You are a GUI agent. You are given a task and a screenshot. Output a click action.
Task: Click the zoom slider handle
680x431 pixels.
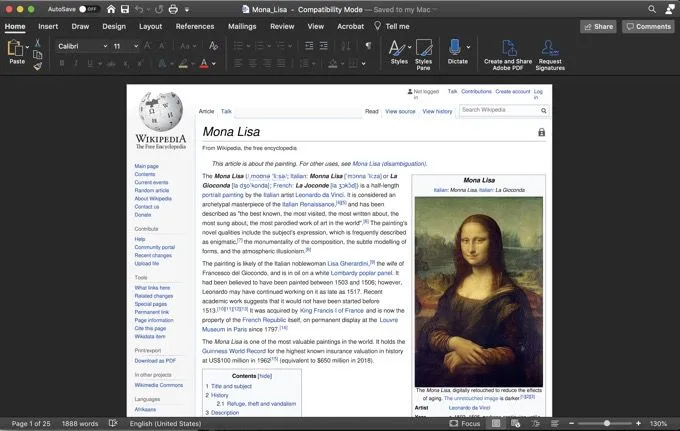pos(607,423)
